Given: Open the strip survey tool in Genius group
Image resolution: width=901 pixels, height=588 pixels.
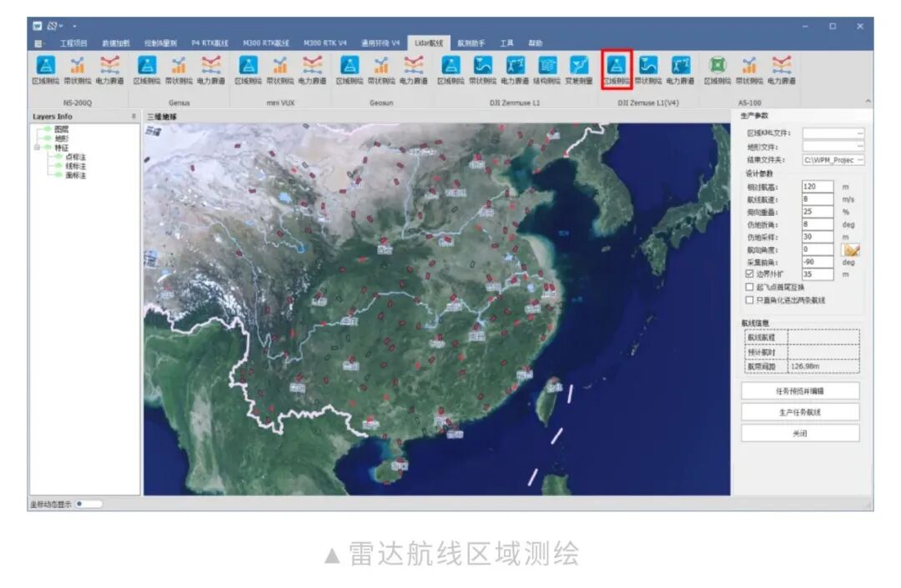Looking at the screenshot, I should [x=179, y=70].
